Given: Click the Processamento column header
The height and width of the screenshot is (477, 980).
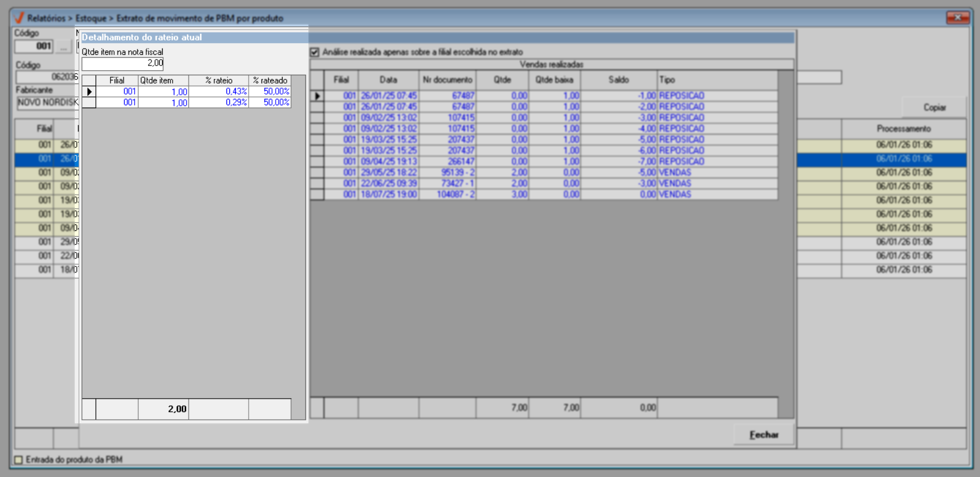Looking at the screenshot, I should pyautogui.click(x=903, y=129).
